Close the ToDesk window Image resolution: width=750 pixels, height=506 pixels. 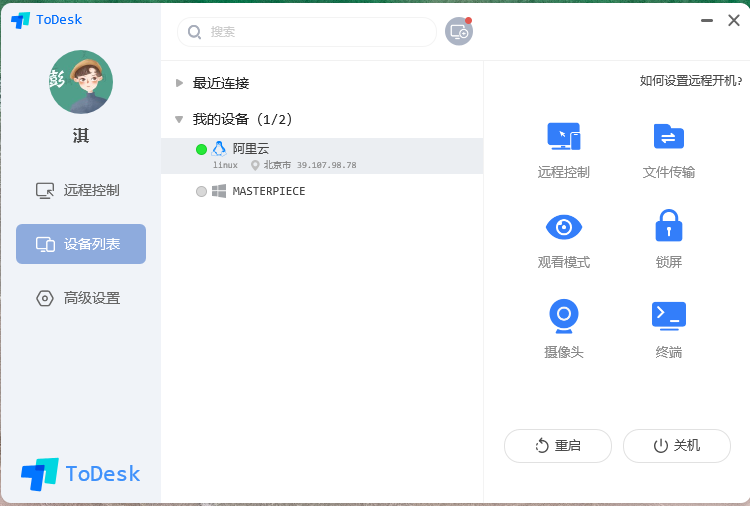click(x=734, y=21)
